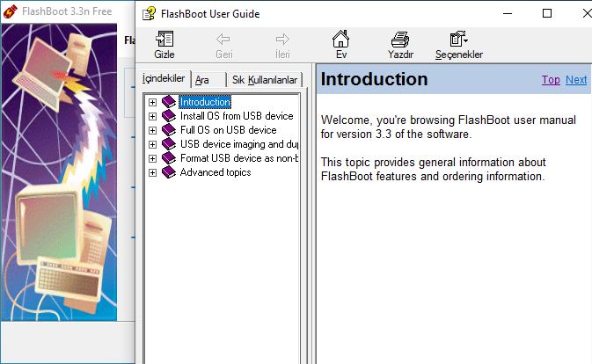This screenshot has width=592, height=364.
Task: Click book icon beside USB device imaging
Action: (169, 144)
